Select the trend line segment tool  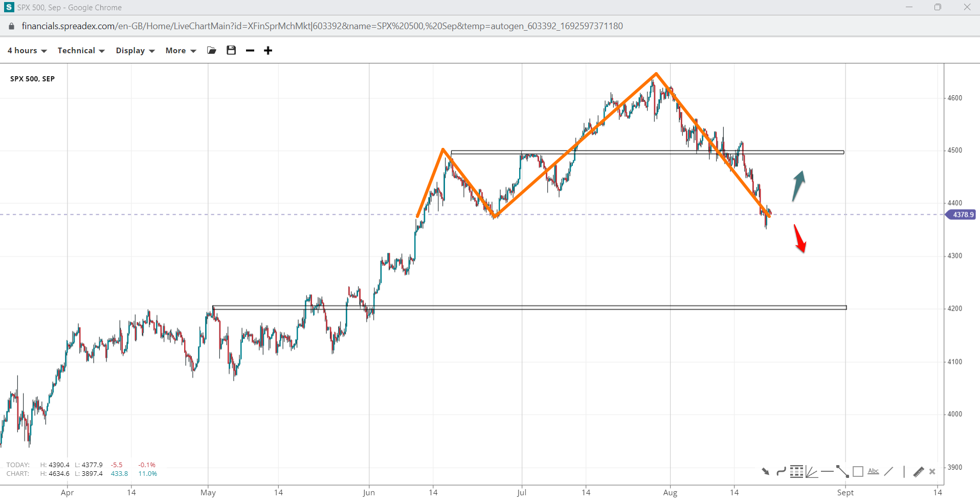click(842, 471)
